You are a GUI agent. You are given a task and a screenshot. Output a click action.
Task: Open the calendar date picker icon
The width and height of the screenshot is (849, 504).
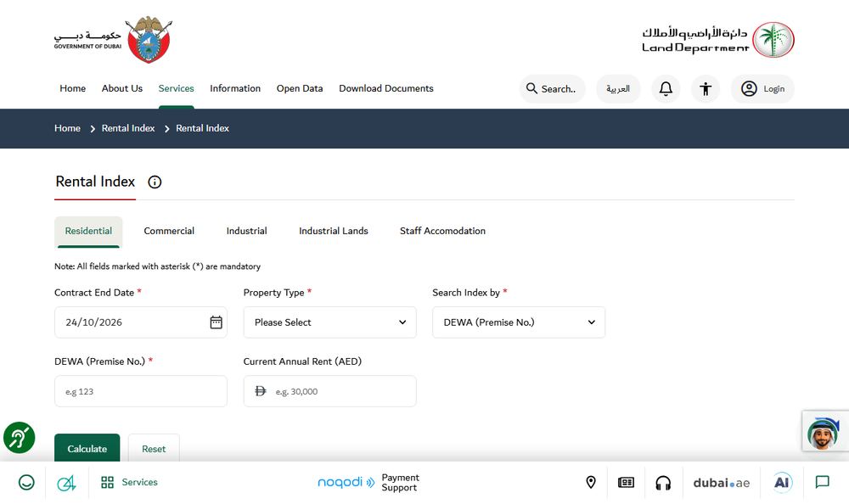click(x=216, y=322)
